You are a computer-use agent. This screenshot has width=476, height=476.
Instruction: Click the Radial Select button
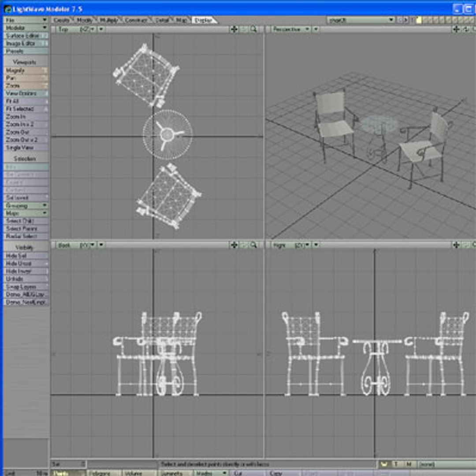pyautogui.click(x=26, y=236)
